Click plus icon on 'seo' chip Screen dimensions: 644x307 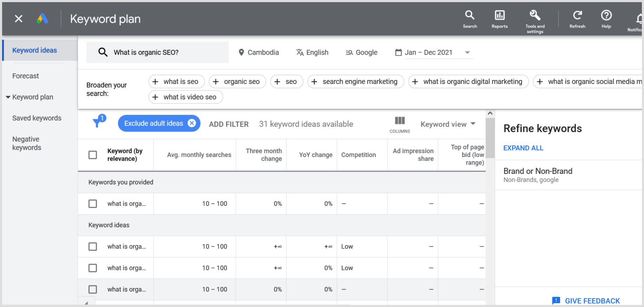coord(277,81)
